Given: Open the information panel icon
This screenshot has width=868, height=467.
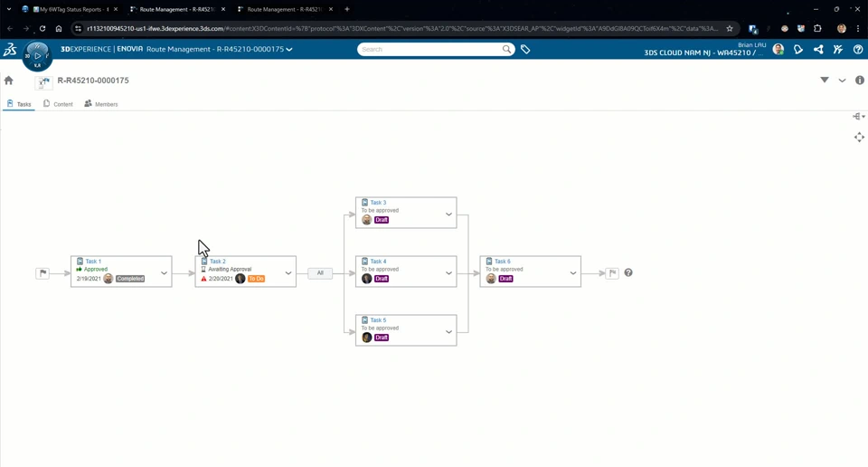Looking at the screenshot, I should pyautogui.click(x=860, y=81).
